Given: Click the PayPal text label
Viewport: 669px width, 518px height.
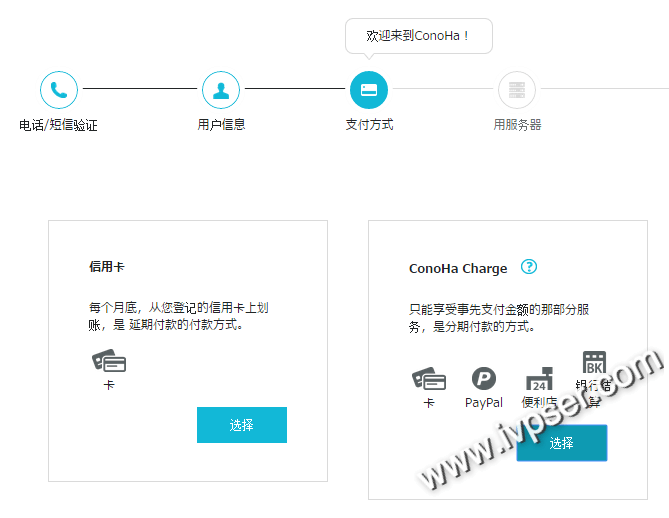Looking at the screenshot, I should coord(484,402).
